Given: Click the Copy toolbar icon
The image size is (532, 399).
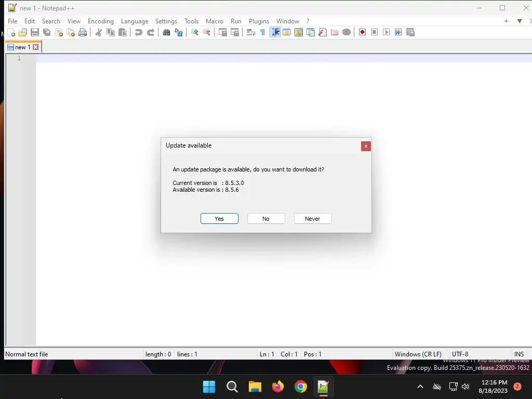Looking at the screenshot, I should (111, 32).
